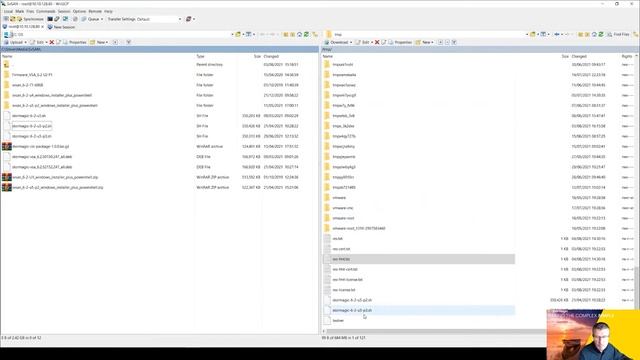640x360 pixels.
Task: Click the remote Rename icon
Action: (384, 42)
